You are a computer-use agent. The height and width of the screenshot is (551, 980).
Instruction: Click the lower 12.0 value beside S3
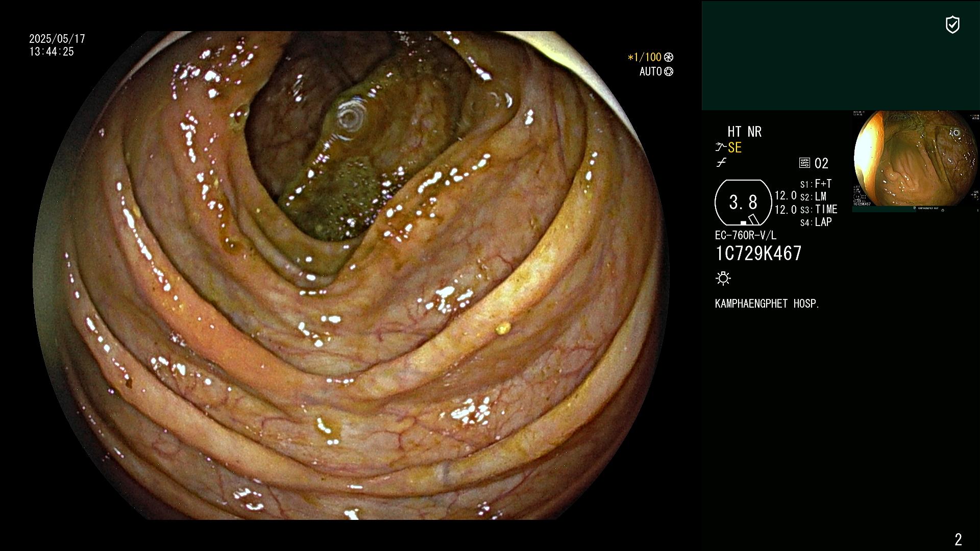(786, 210)
